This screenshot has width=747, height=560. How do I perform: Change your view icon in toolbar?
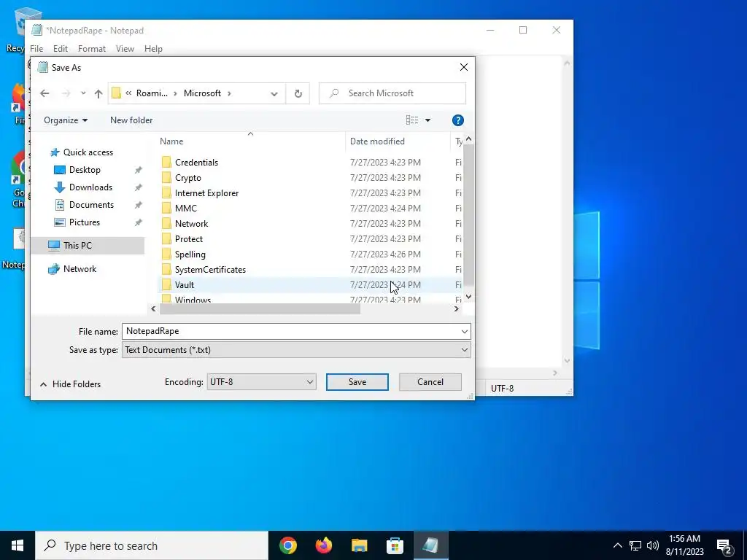(x=412, y=120)
